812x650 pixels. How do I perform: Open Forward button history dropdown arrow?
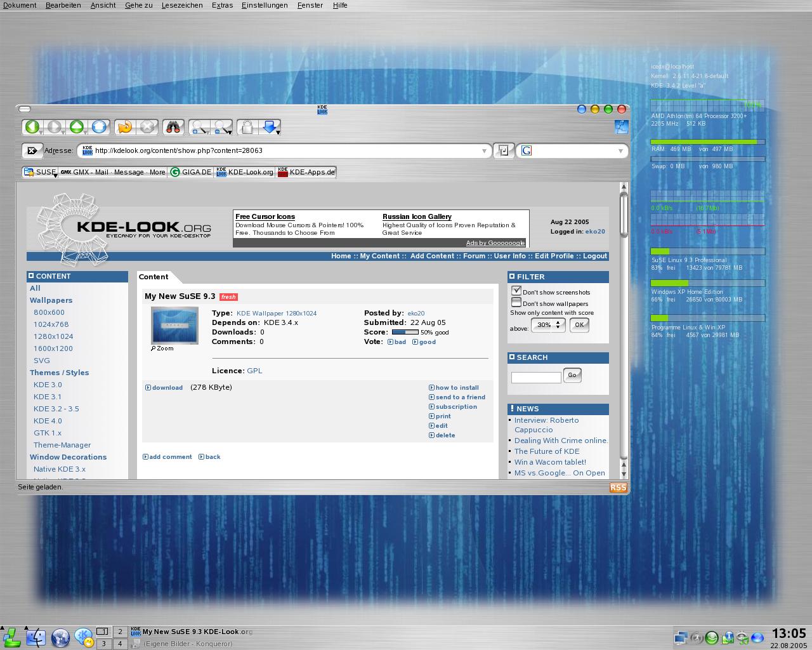63,132
